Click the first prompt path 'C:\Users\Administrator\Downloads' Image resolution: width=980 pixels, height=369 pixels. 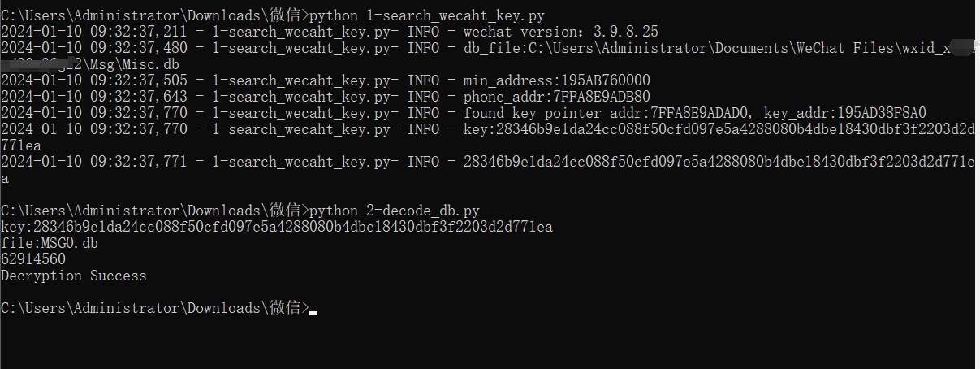pyautogui.click(x=134, y=15)
